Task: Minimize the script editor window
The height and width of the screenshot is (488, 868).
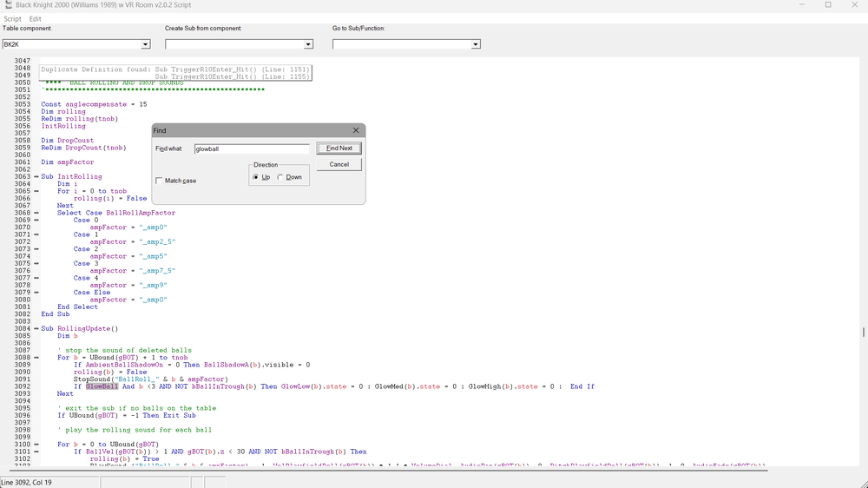Action: [x=801, y=5]
